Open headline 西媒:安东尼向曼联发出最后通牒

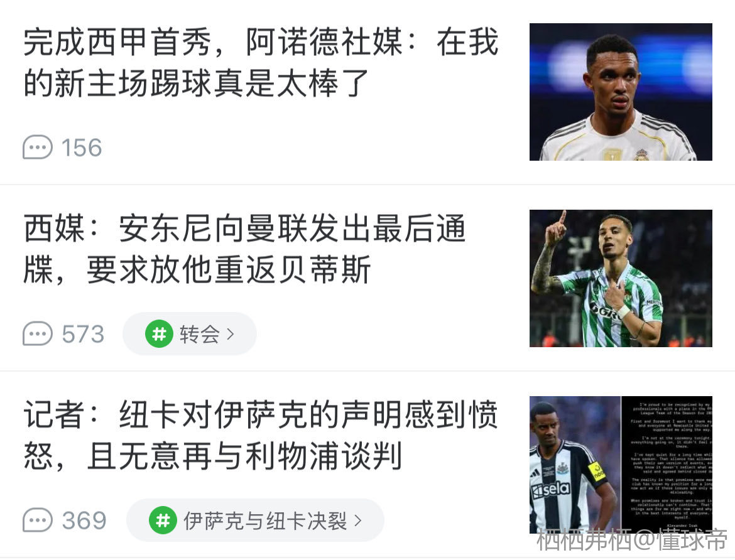[244, 249]
